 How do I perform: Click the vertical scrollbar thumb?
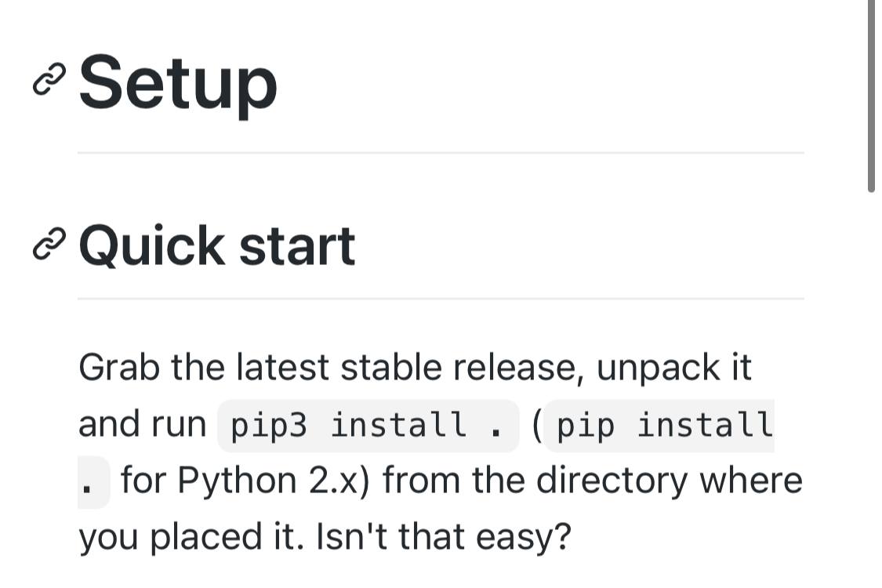871,96
